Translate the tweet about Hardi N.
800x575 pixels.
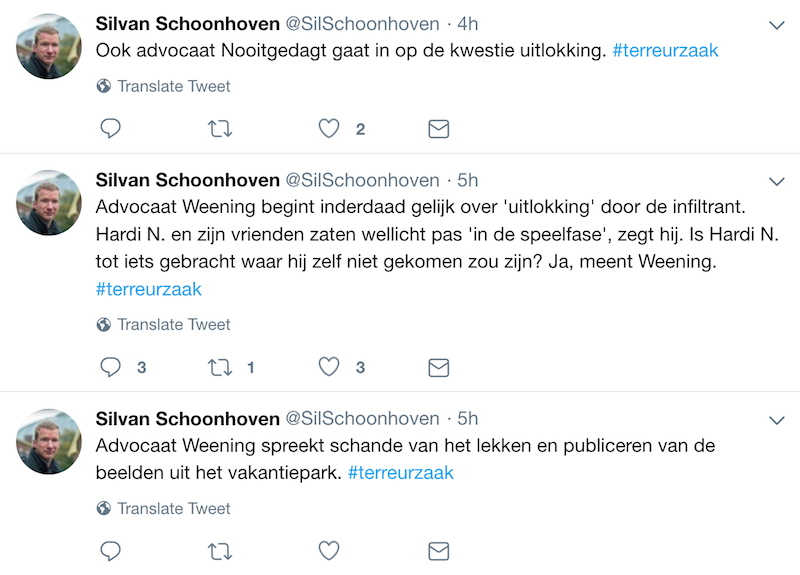[x=163, y=324]
